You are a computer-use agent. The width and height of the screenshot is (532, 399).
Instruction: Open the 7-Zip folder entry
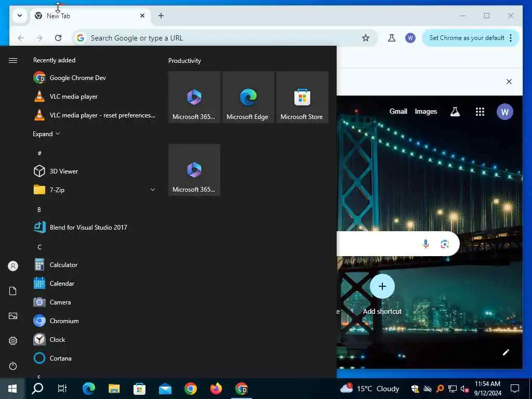(x=95, y=190)
